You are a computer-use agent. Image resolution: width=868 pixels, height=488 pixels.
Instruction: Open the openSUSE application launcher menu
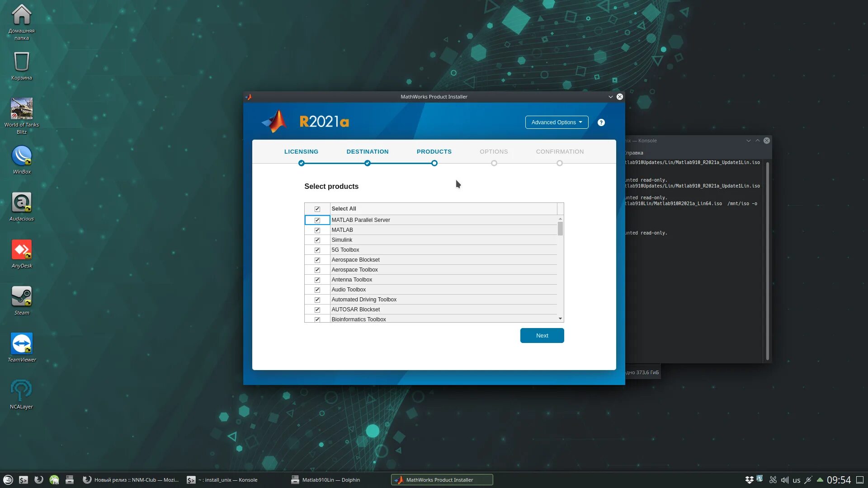point(8,480)
